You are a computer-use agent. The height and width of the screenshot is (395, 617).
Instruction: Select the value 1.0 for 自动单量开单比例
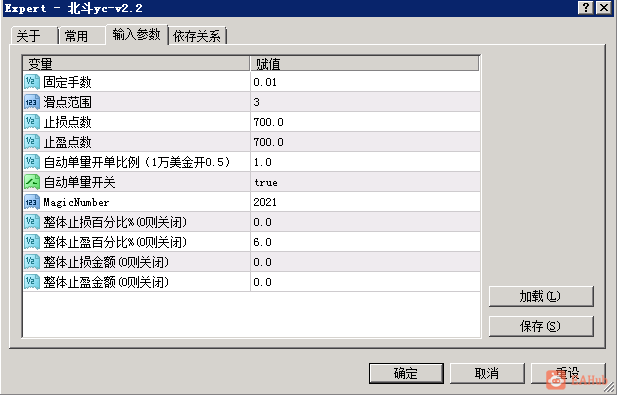[x=262, y=162]
